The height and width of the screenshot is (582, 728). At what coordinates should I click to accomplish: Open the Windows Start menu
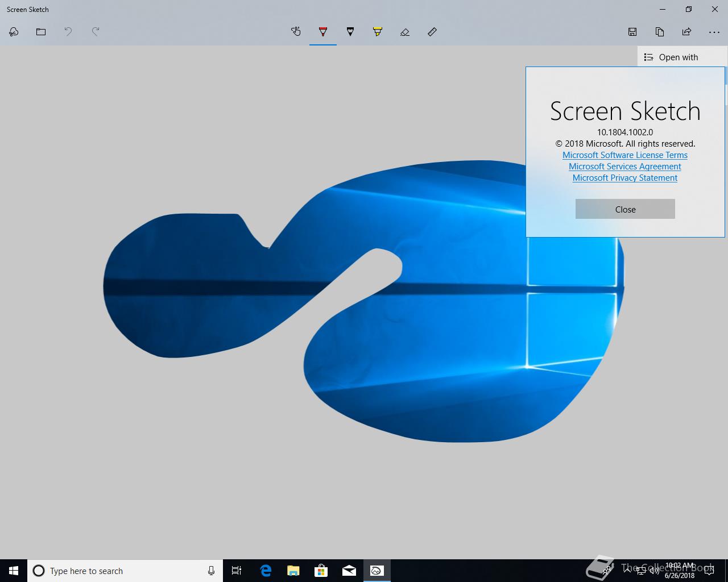tap(14, 571)
